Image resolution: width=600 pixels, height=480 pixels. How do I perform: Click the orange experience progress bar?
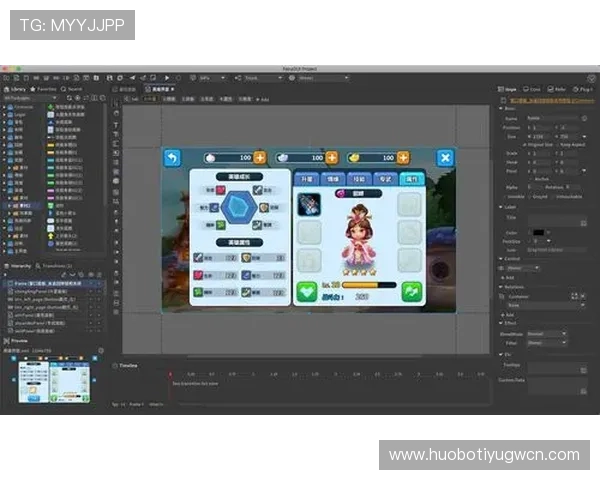click(369, 285)
